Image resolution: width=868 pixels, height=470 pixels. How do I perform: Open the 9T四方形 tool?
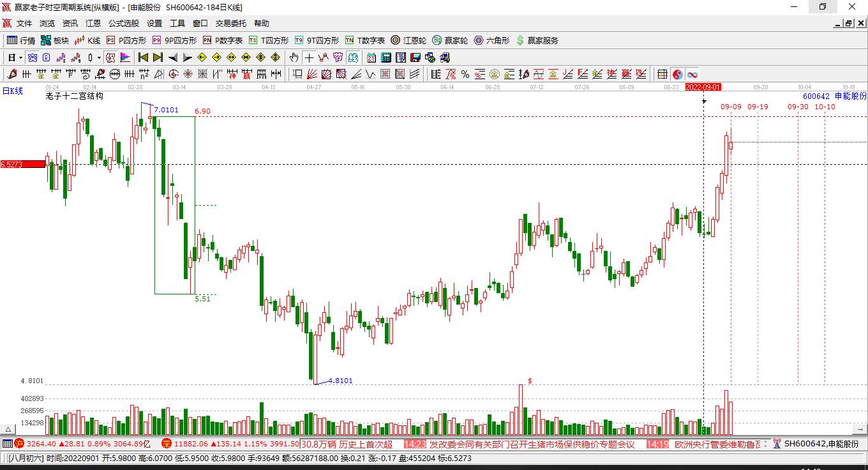[317, 40]
